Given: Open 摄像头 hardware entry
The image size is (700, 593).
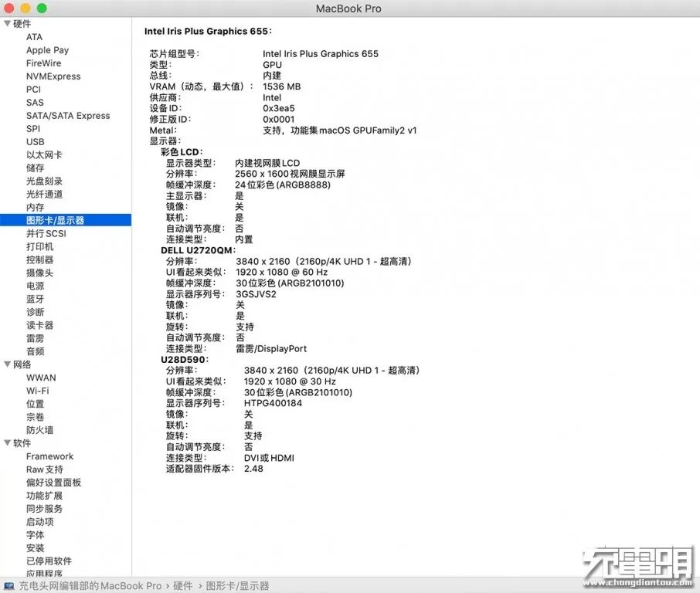Looking at the screenshot, I should pyautogui.click(x=39, y=273).
